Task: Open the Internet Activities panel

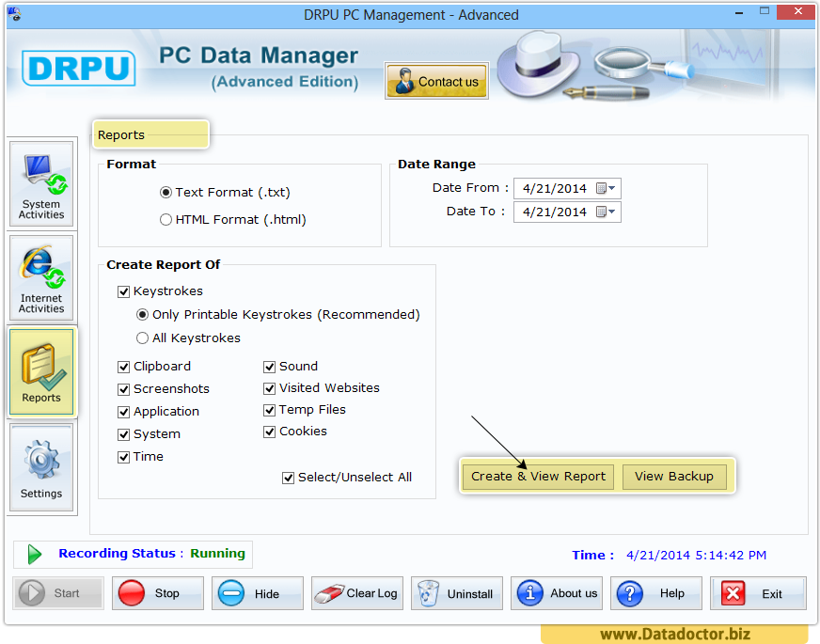Action: pyautogui.click(x=41, y=278)
